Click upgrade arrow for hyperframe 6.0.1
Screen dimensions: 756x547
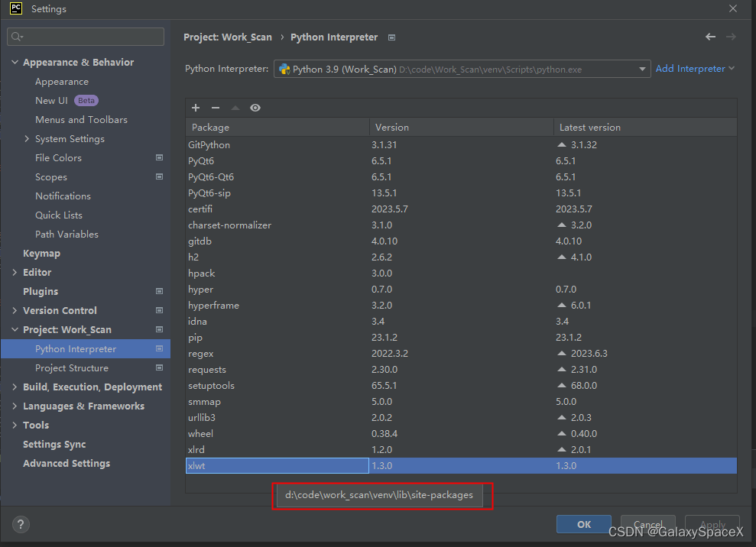(x=562, y=305)
